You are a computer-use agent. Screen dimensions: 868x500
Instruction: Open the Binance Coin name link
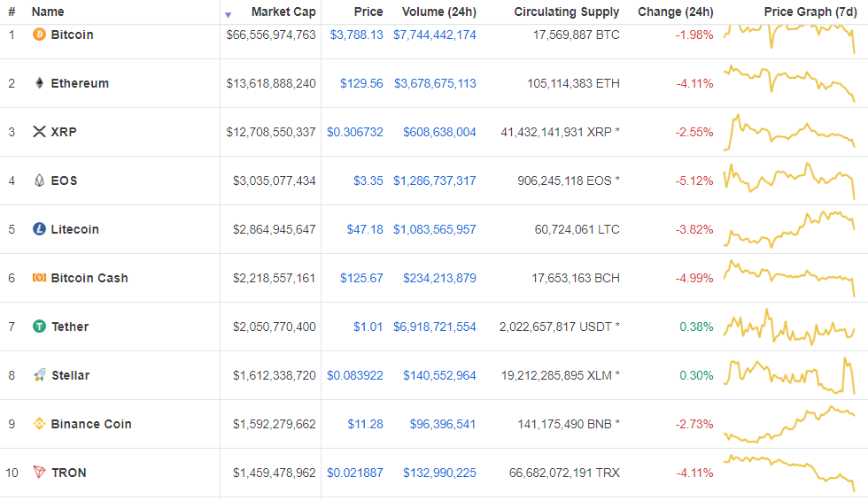91,424
